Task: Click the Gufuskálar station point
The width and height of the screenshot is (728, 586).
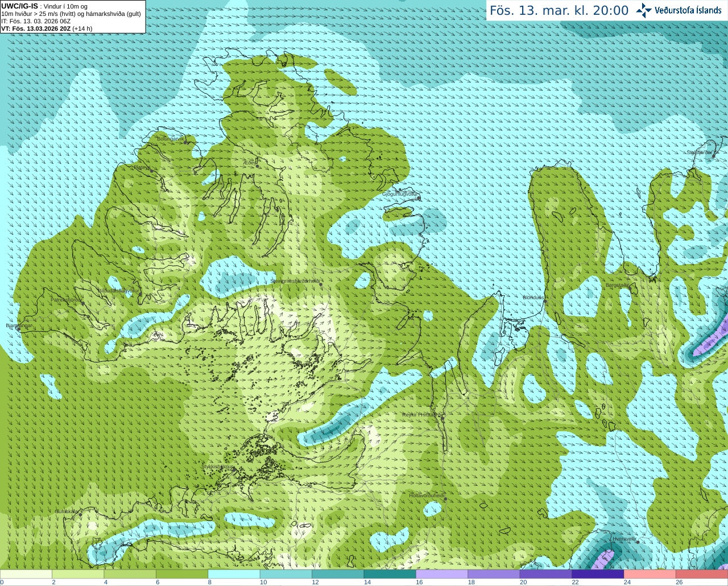Action: pos(80,514)
